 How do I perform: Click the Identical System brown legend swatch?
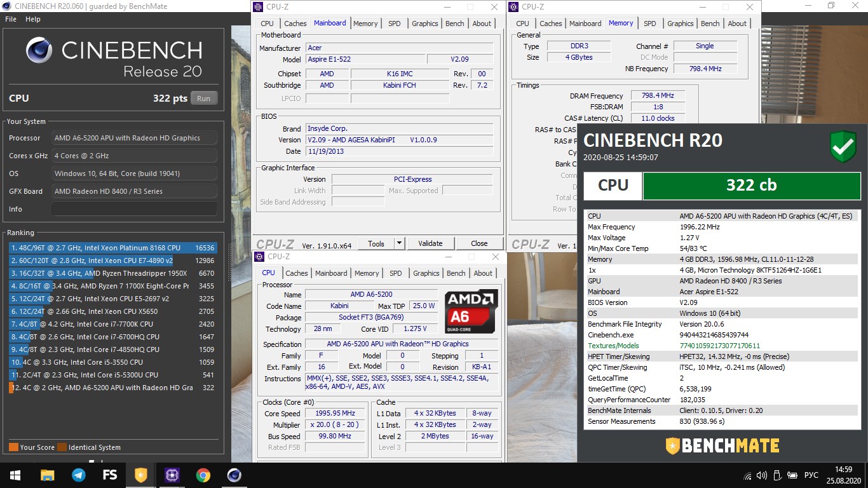[x=62, y=447]
